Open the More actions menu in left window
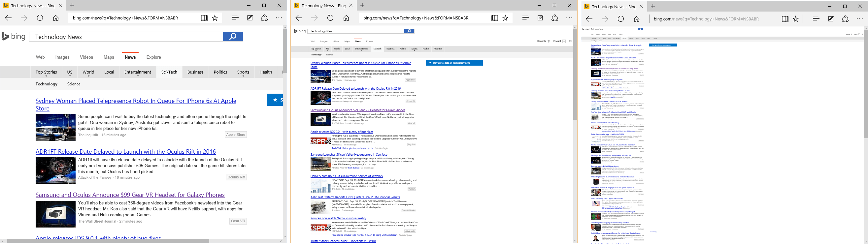868x244 pixels. point(279,18)
